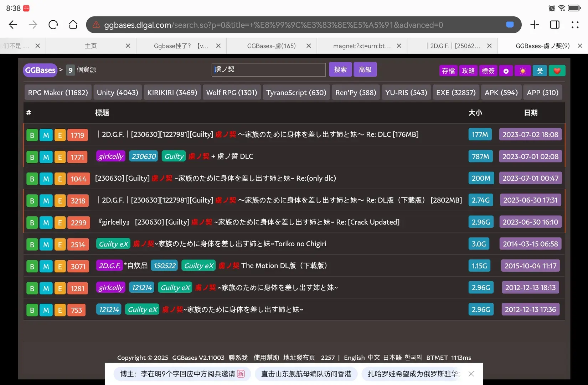
Task: Reload the page
Action: (53, 25)
